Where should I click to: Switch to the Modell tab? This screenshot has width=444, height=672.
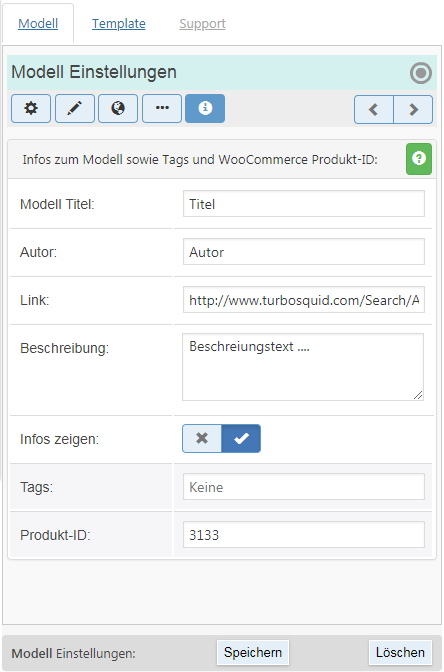(x=38, y=24)
